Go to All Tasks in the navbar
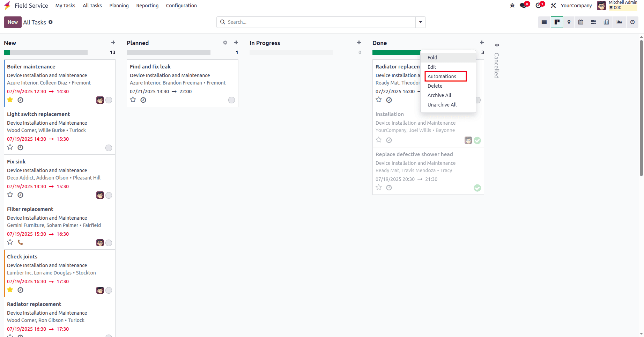644x337 pixels. click(x=92, y=6)
